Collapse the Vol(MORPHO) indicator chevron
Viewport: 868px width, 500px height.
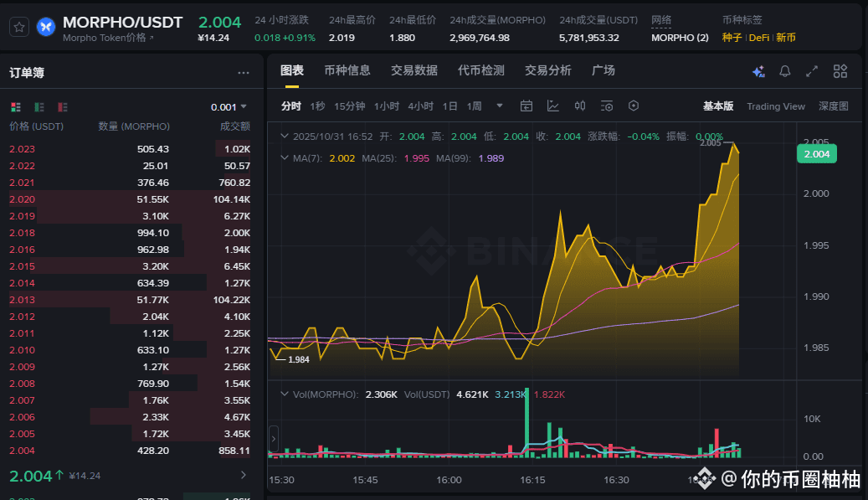285,394
